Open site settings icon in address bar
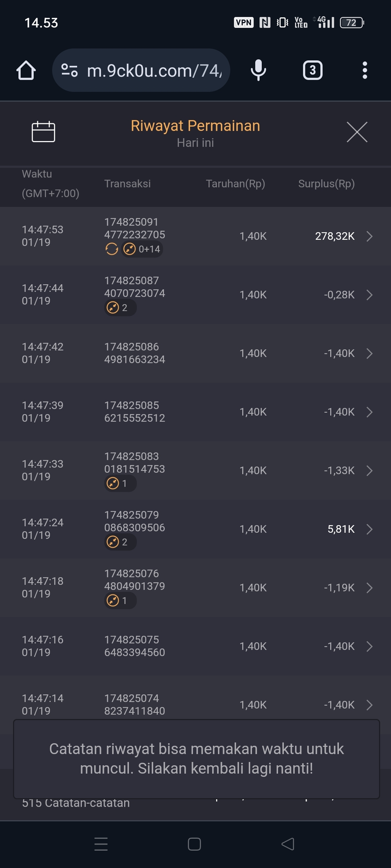Viewport: 391px width, 868px height. [70, 70]
